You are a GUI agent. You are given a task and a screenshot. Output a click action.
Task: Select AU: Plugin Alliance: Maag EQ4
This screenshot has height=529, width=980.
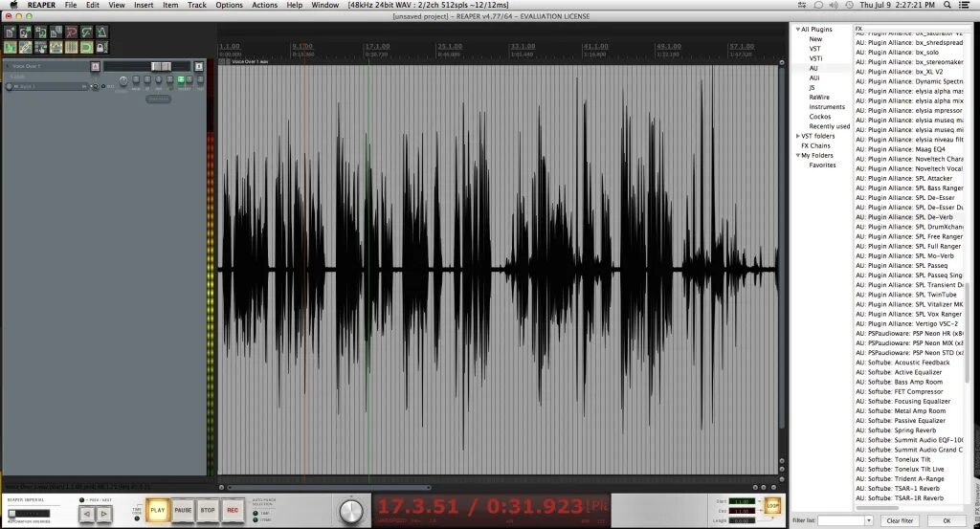pos(901,149)
